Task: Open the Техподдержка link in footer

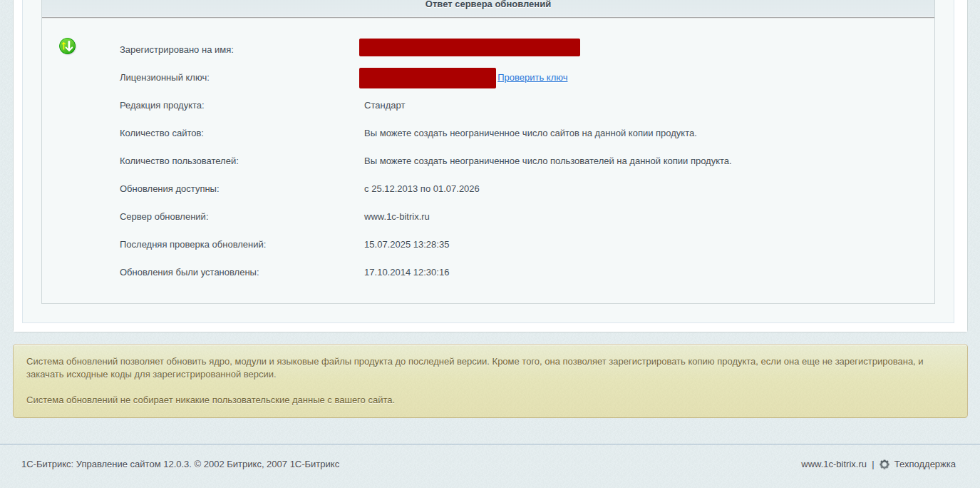Action: coord(924,464)
